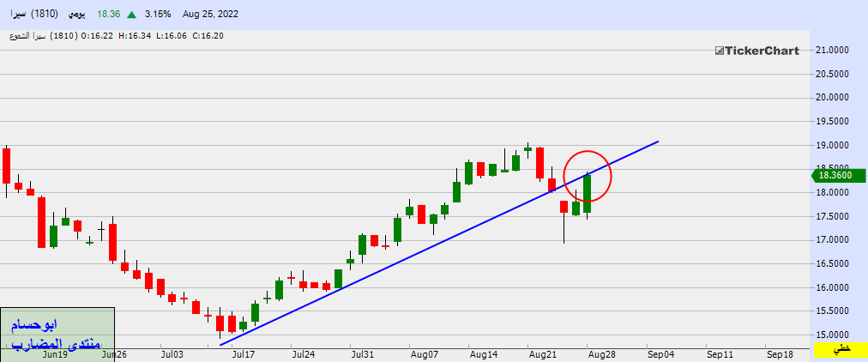
Task: Click the 15.0000 price axis label
Action: 834,335
